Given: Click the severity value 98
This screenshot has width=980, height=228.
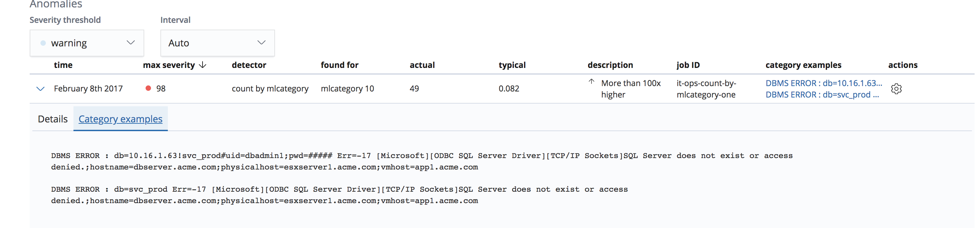Looking at the screenshot, I should (160, 88).
